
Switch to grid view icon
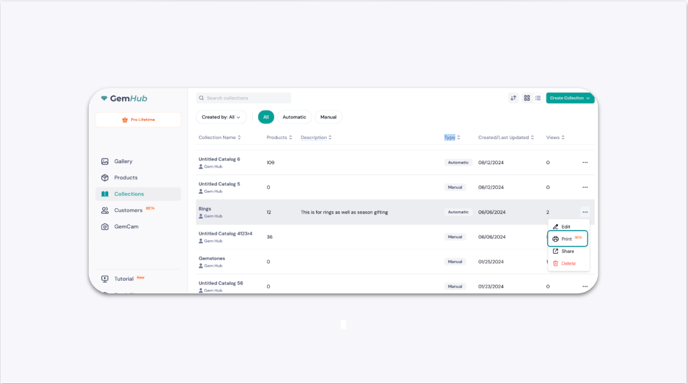pyautogui.click(x=527, y=98)
